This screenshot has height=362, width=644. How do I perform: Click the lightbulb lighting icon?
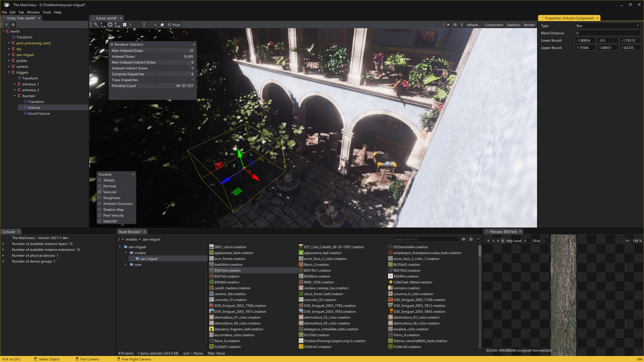click(462, 25)
